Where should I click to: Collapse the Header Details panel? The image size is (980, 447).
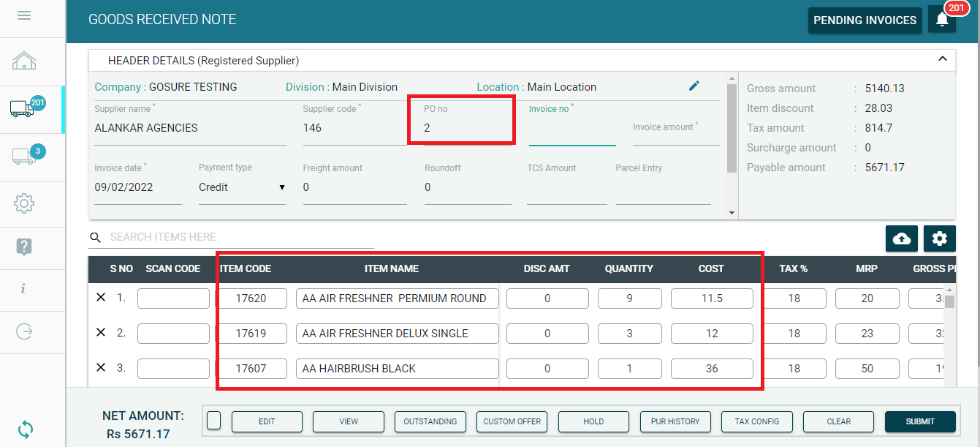coord(942,59)
